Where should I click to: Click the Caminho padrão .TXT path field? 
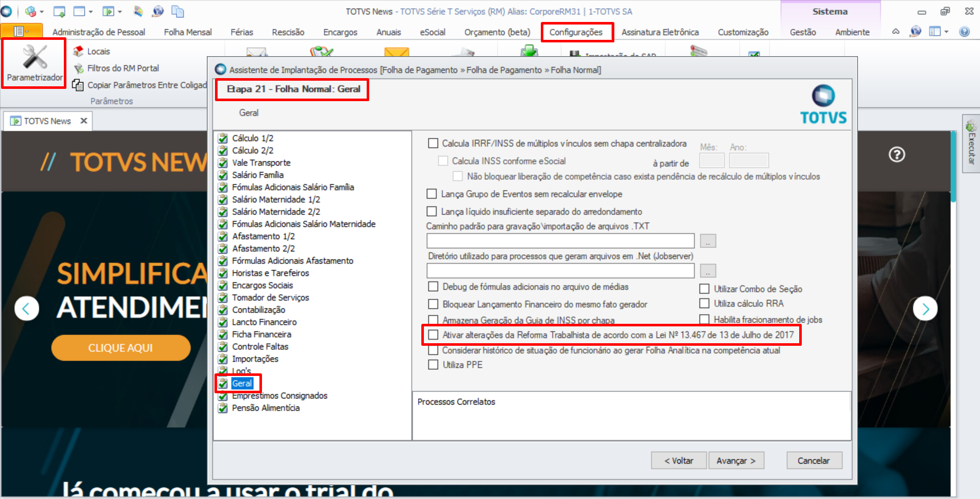pyautogui.click(x=560, y=241)
